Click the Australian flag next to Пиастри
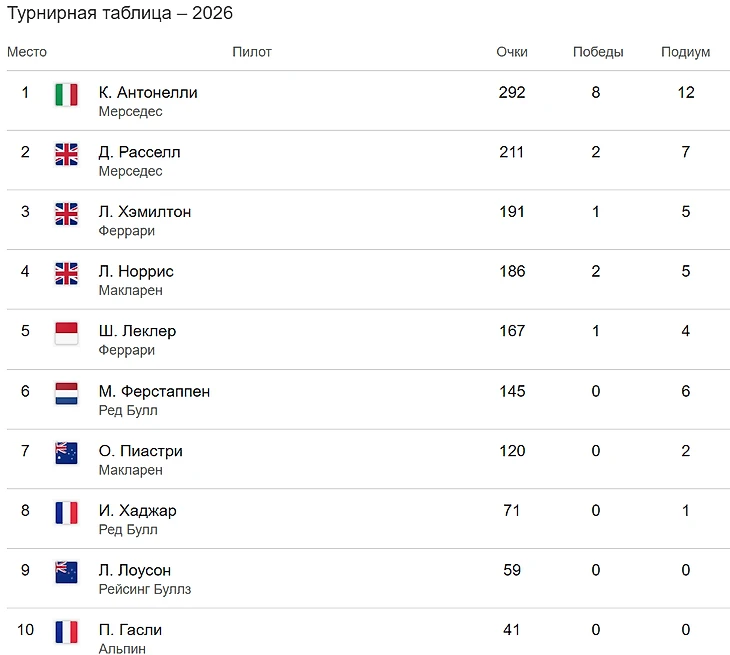This screenshot has height=655, width=730. pyautogui.click(x=66, y=453)
